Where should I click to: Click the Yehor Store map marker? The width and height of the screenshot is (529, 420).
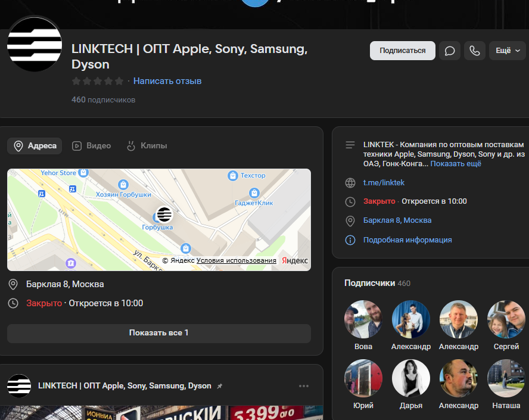pos(83,172)
